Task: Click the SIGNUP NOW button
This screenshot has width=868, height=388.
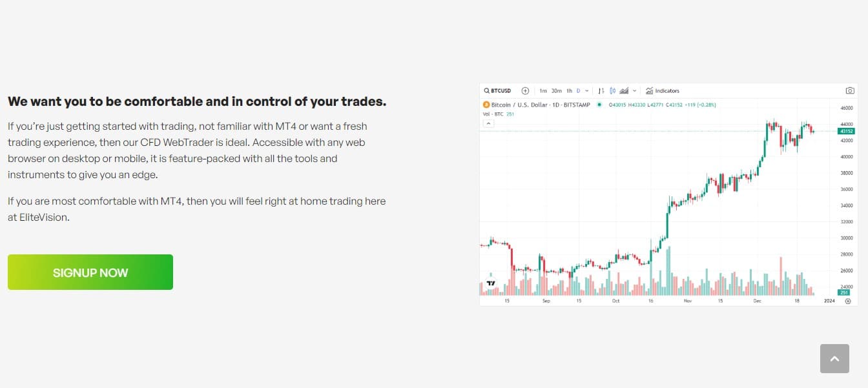Action: click(x=90, y=272)
